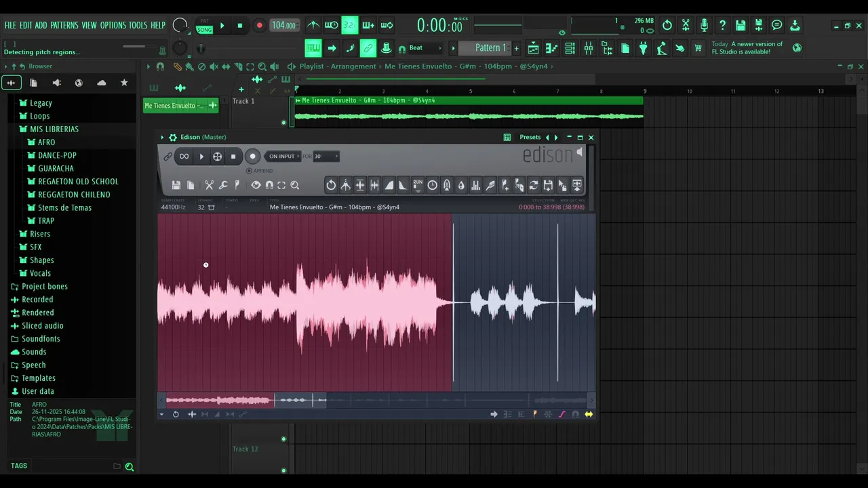
Task: Open Edison zoom magnifier tool
Action: tap(295, 185)
